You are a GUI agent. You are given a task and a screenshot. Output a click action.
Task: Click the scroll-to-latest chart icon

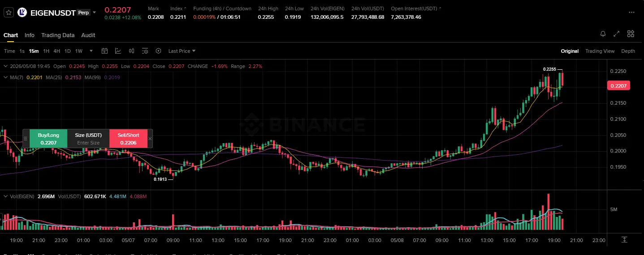624,240
